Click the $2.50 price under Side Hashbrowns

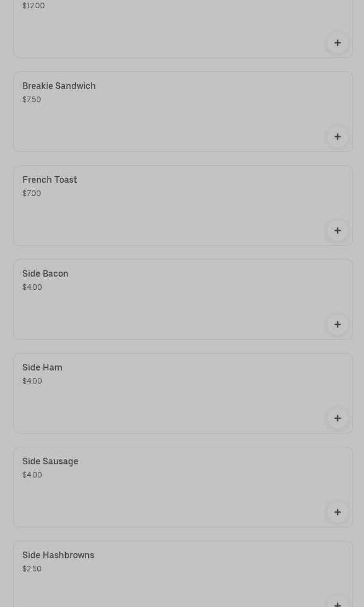(32, 569)
